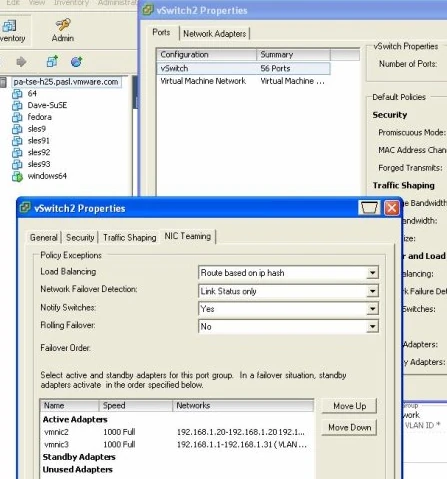Click VM icon next to sles91
Image resolution: width=447 pixels, height=479 pixels.
17,141
